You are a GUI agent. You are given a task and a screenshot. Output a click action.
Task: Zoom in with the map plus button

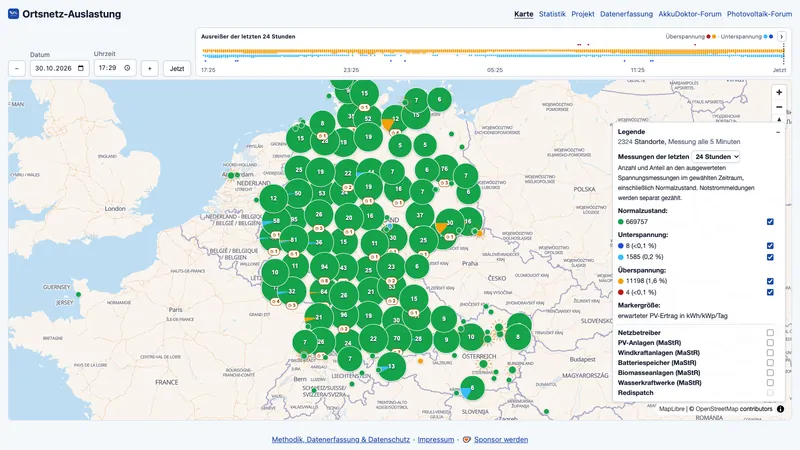click(779, 92)
